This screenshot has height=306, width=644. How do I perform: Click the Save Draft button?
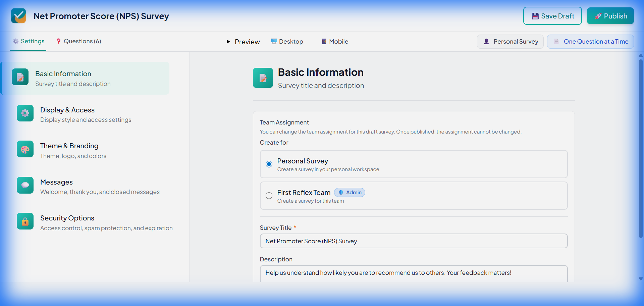point(552,16)
